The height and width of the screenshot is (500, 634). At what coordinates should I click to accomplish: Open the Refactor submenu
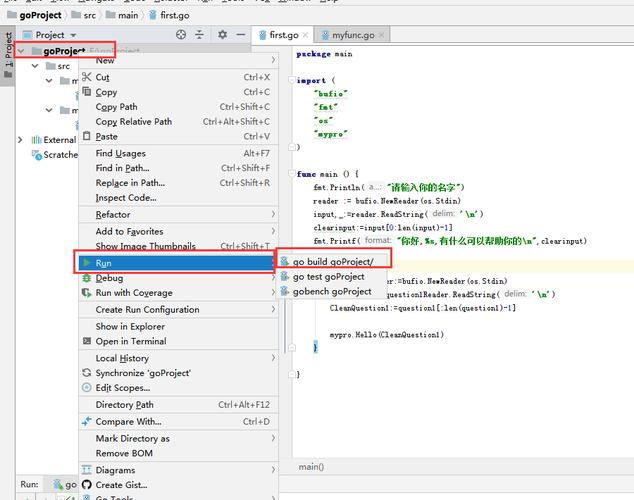point(178,215)
